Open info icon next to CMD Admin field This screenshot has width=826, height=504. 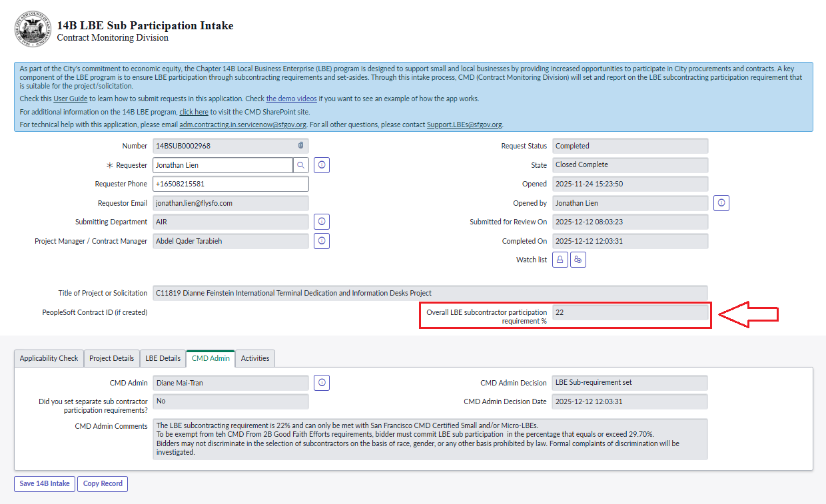tap(322, 382)
